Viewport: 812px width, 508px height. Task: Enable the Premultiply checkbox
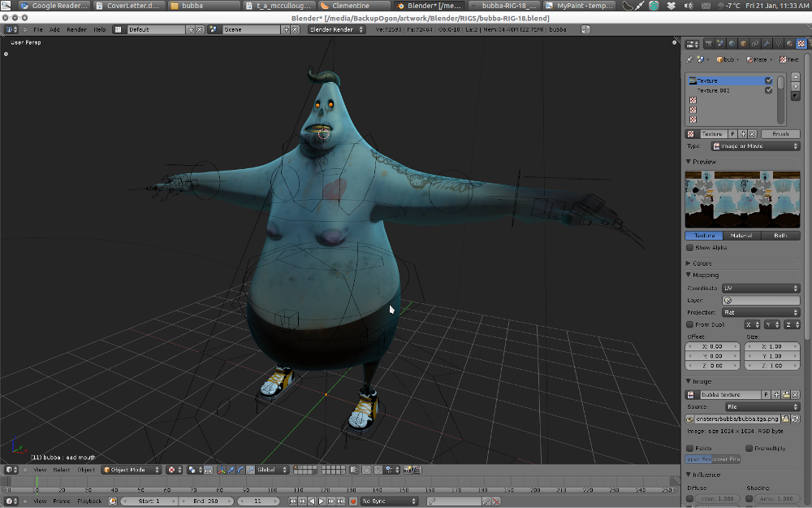click(x=749, y=449)
